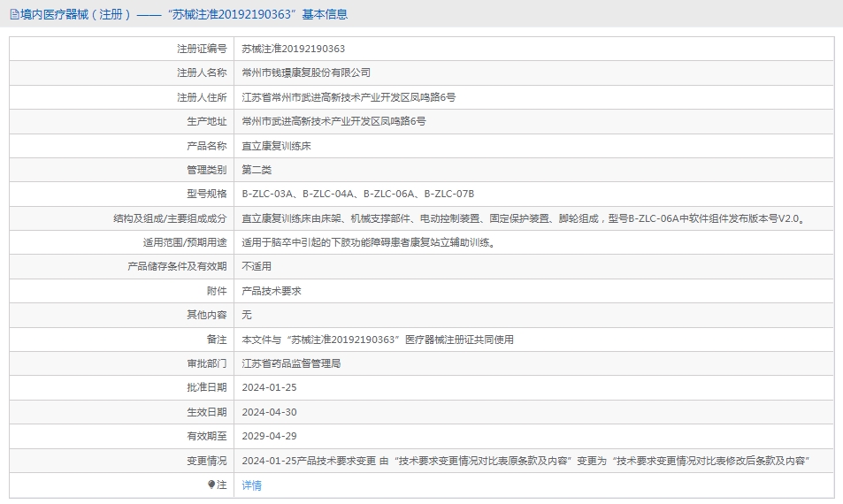
Task: Click change record text 2024-01-25产品技术要求变更
Action: 525,461
